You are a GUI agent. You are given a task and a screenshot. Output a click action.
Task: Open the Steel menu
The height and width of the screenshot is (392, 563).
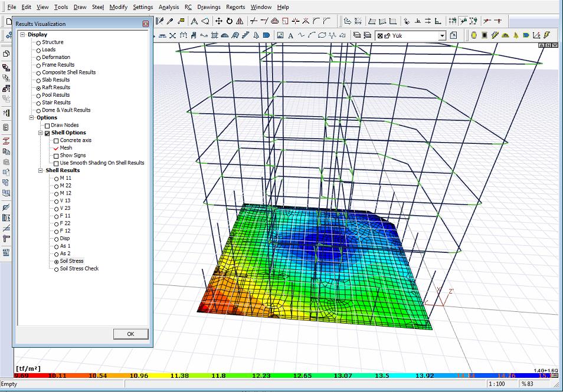click(97, 7)
